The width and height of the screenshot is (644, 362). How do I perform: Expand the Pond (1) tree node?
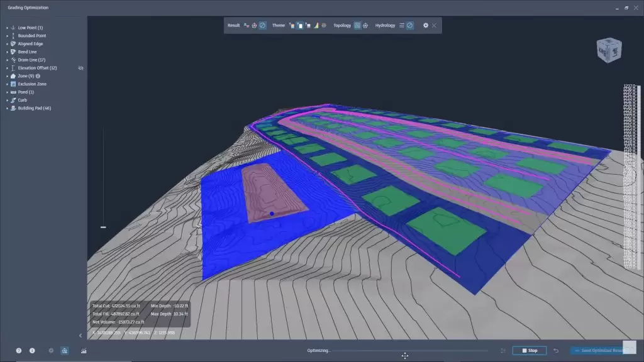click(7, 92)
